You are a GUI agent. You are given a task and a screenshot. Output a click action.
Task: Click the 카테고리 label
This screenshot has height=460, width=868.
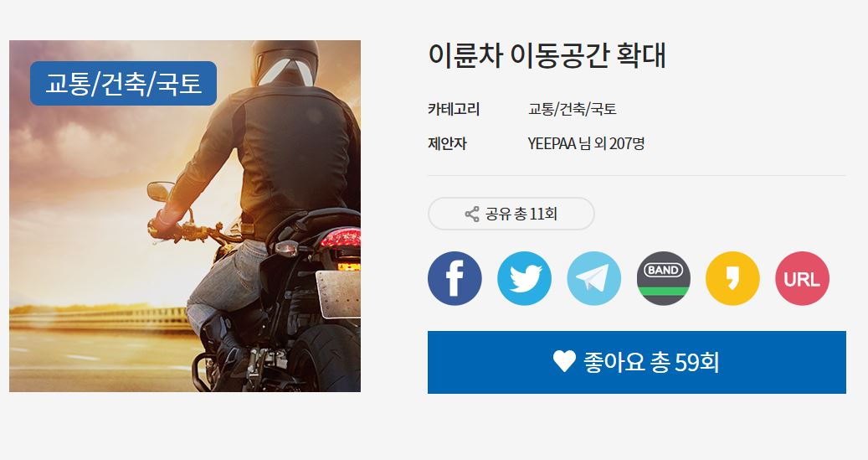454,109
